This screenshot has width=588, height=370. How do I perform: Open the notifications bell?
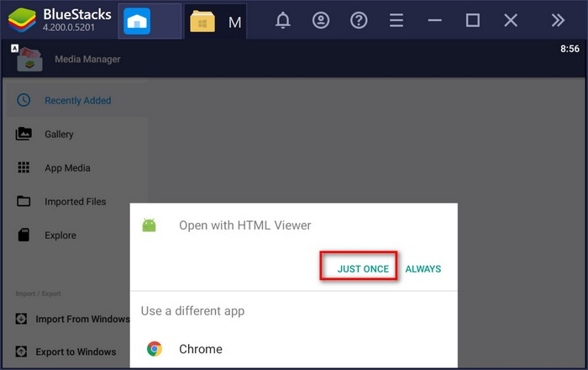283,20
